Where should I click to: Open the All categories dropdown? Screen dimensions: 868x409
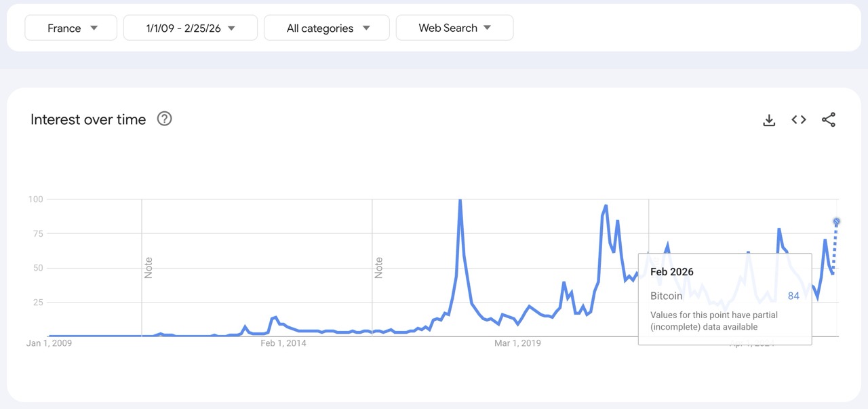326,28
